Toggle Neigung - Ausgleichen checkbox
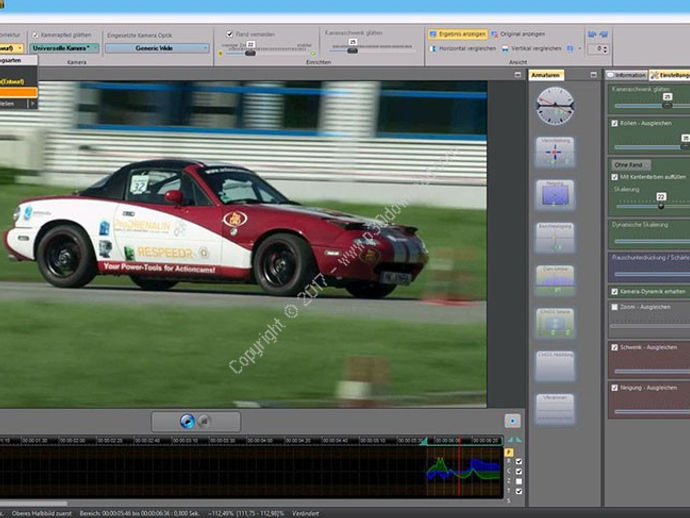The image size is (690, 518). tap(614, 388)
